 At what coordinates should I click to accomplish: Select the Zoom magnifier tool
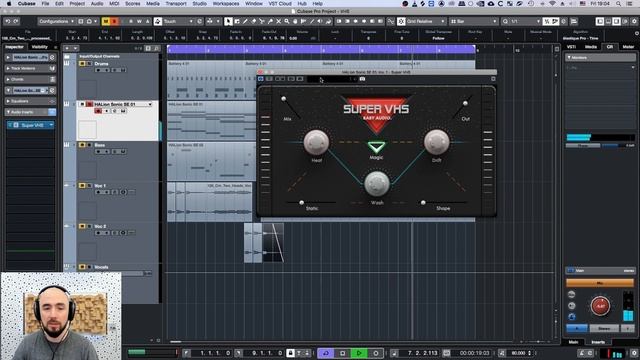pos(287,21)
